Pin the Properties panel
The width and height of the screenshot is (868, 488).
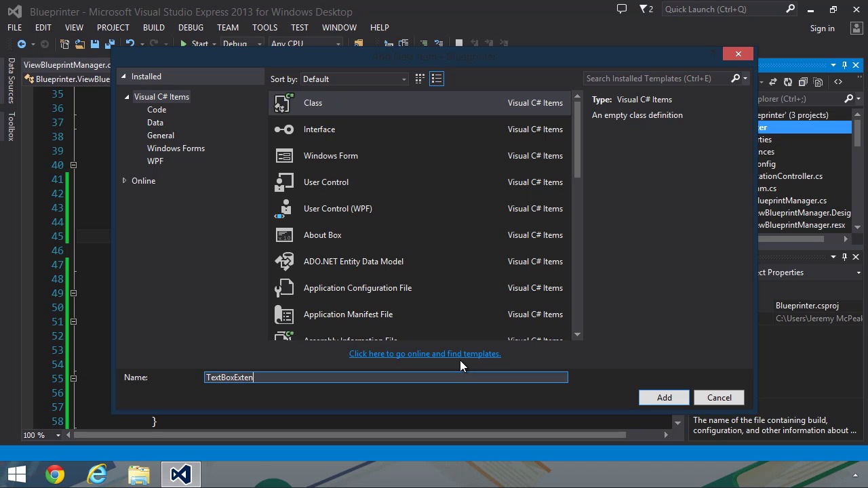pyautogui.click(x=844, y=257)
